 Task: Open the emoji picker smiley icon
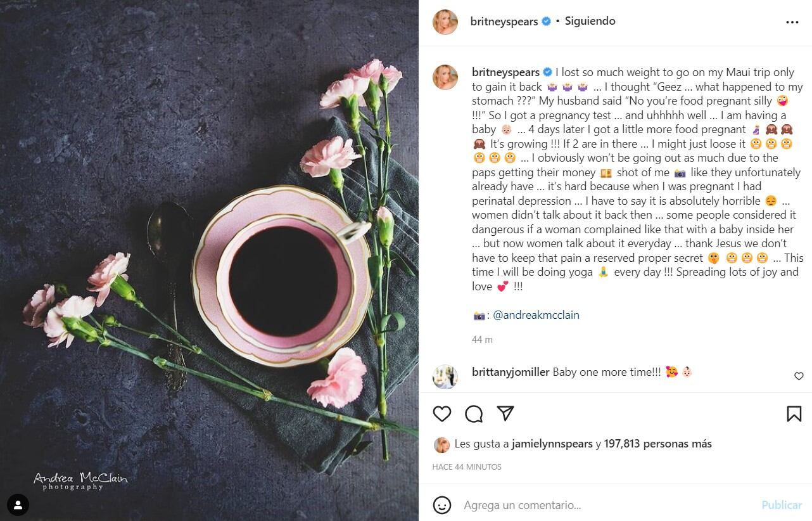[442, 505]
